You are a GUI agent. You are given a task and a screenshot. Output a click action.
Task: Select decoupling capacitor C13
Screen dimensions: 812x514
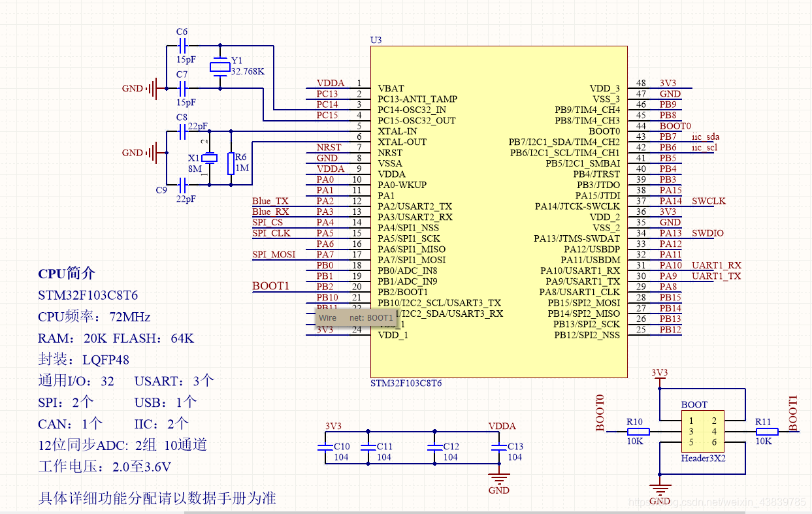[499, 447]
